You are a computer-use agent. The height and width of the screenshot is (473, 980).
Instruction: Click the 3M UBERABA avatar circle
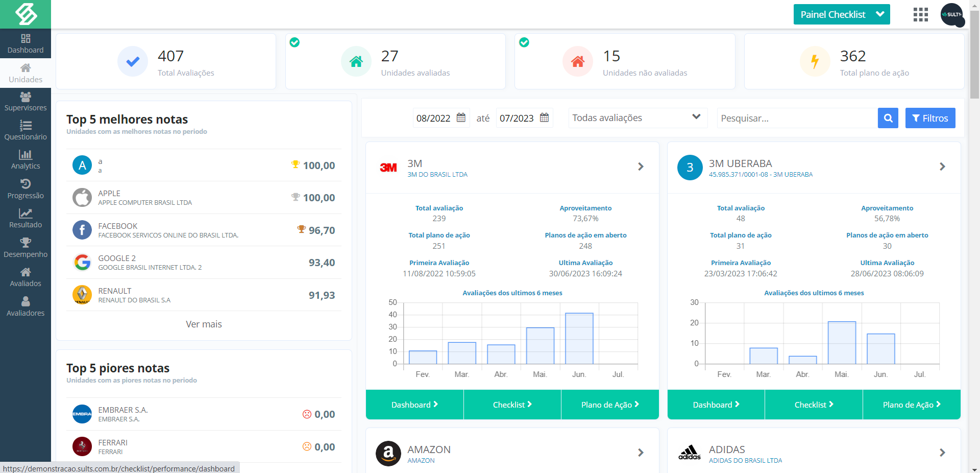690,168
